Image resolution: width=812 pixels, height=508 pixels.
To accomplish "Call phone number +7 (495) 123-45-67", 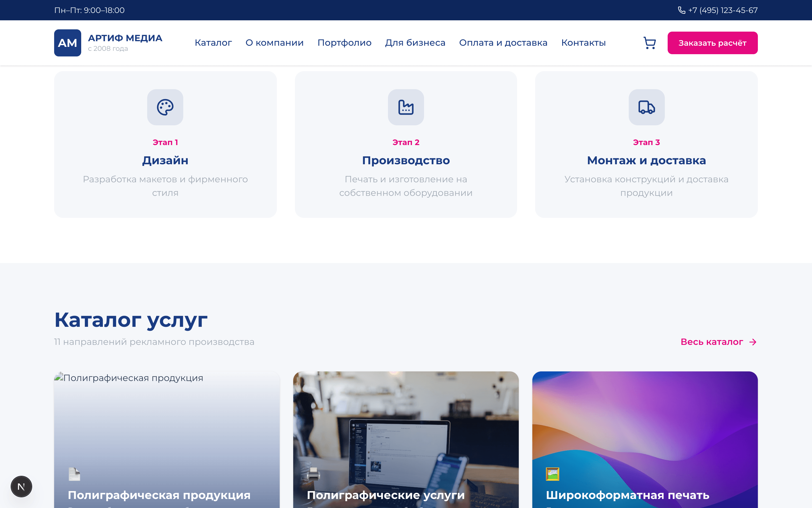I will [x=723, y=10].
